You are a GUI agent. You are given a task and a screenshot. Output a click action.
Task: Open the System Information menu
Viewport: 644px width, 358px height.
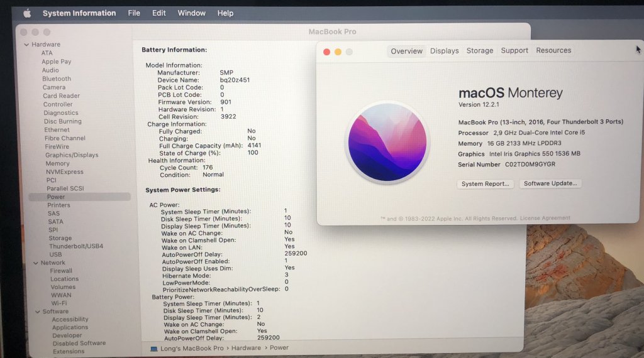79,13
